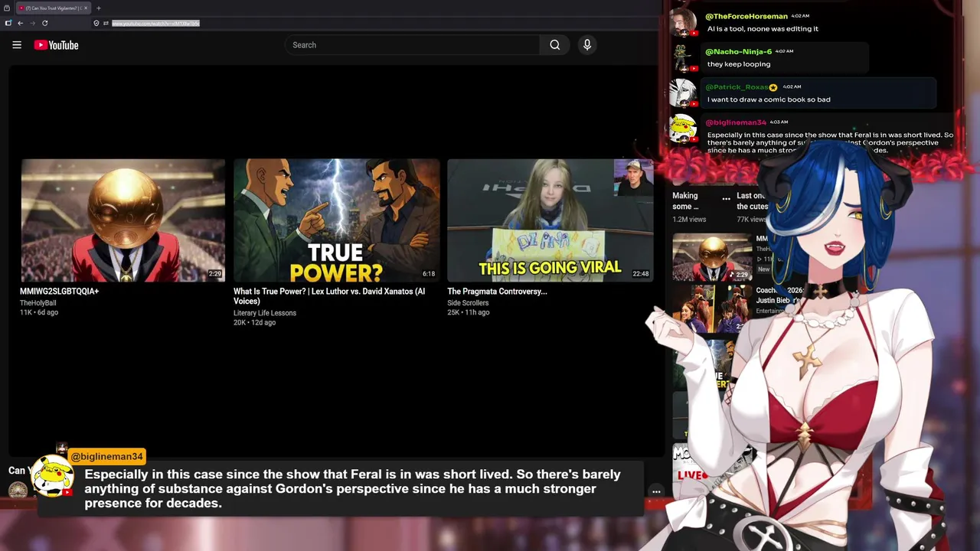The width and height of the screenshot is (980, 551).
Task: Select the youtube.com URL address bar
Action: click(155, 23)
